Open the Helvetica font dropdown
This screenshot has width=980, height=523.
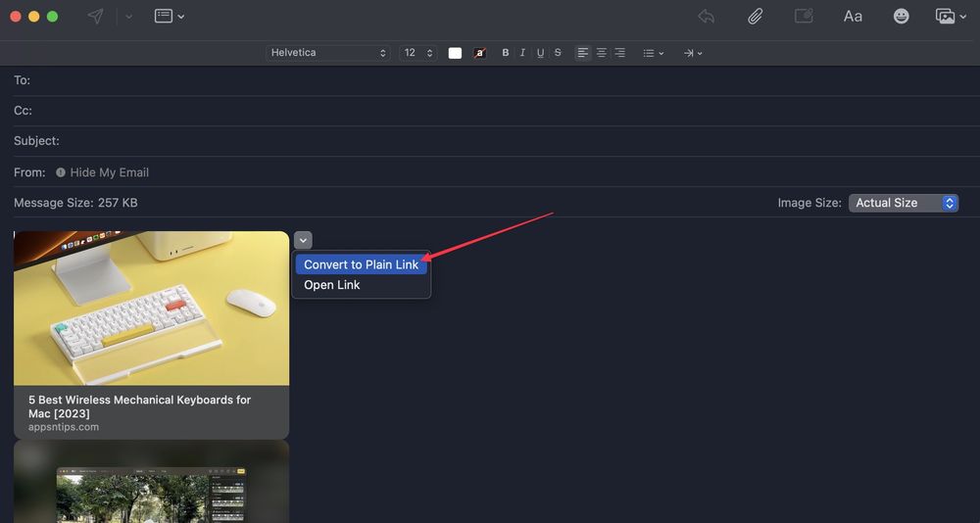tap(328, 53)
